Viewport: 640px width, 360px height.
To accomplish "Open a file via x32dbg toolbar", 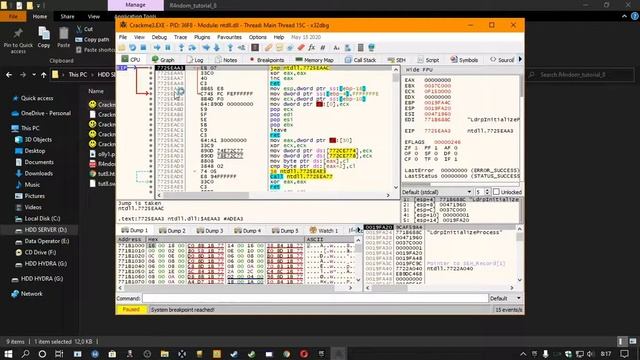I will click(122, 48).
